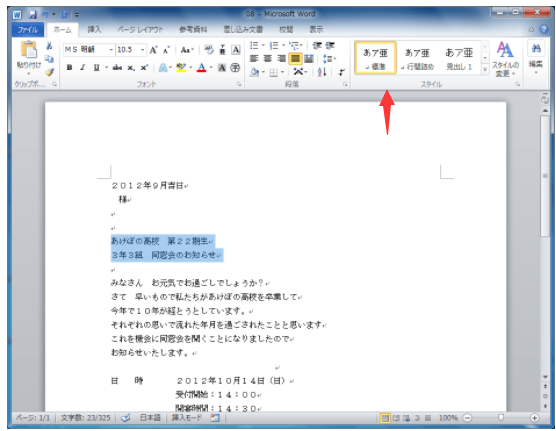
Task: Center the paragraph text
Action: [268, 59]
